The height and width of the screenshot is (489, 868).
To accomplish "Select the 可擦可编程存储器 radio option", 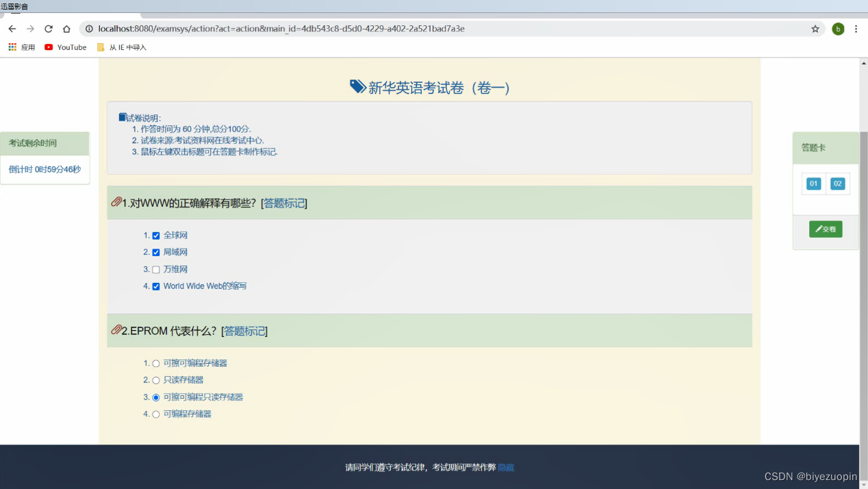I will pos(156,364).
